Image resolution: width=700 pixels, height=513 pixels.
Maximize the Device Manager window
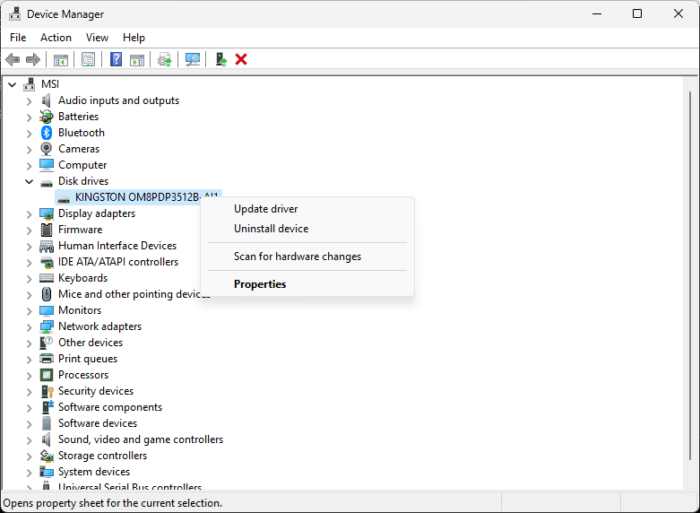tap(637, 14)
